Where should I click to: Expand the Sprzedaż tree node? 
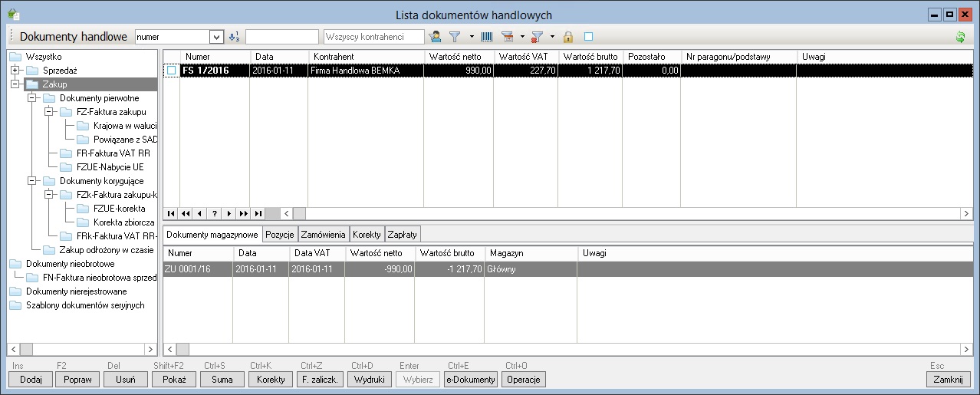(15, 71)
